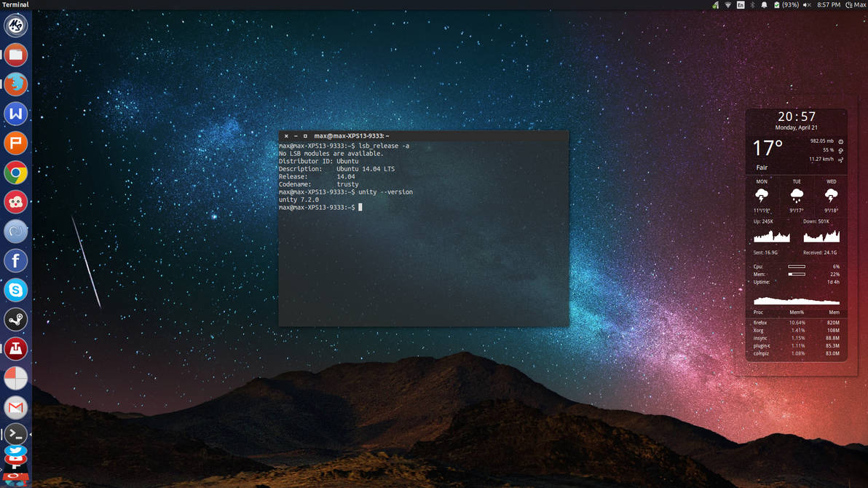Screen dimensions: 868x488
Task: Open Facebook from the launcher
Action: (x=15, y=261)
